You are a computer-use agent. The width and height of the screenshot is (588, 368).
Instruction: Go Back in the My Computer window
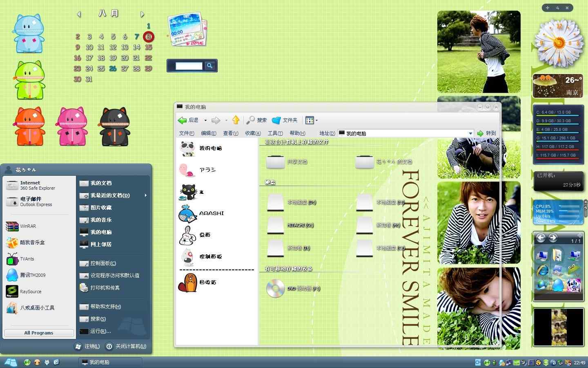(x=188, y=120)
